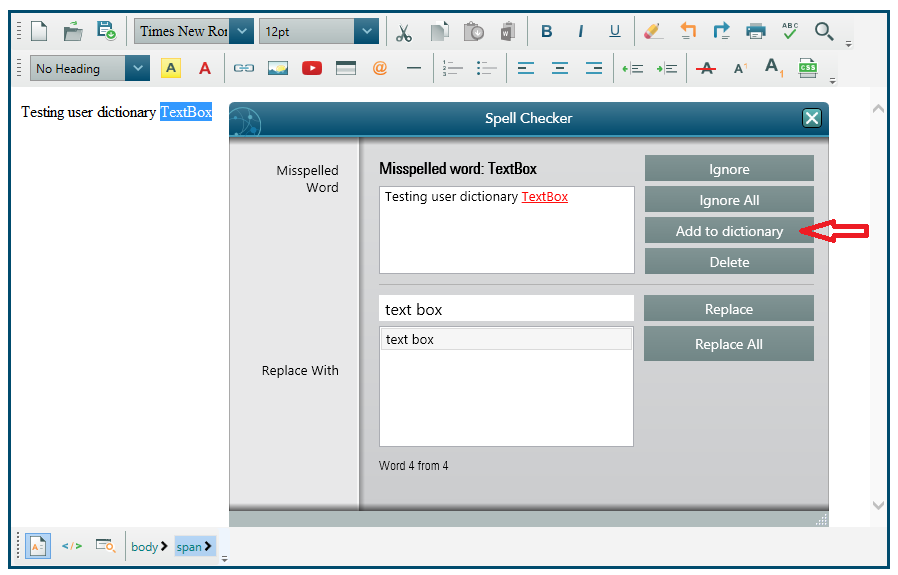Toggle Underline formatting
Image resolution: width=898 pixels, height=575 pixels.
614,31
